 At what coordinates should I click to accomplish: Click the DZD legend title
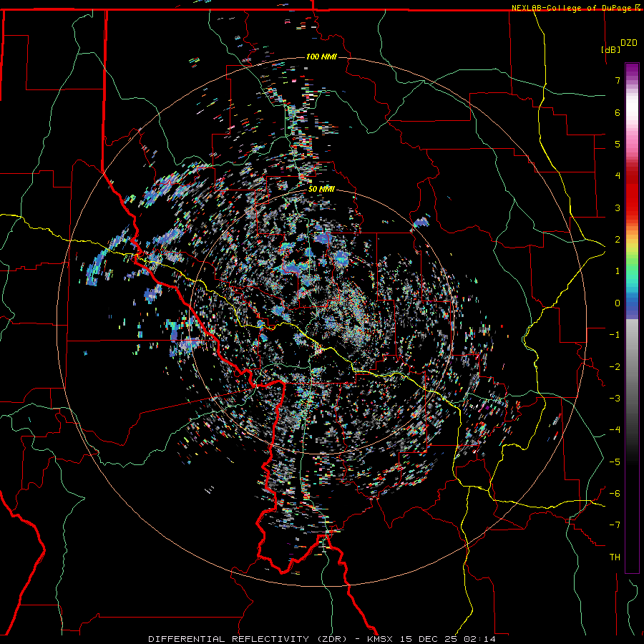(628, 43)
